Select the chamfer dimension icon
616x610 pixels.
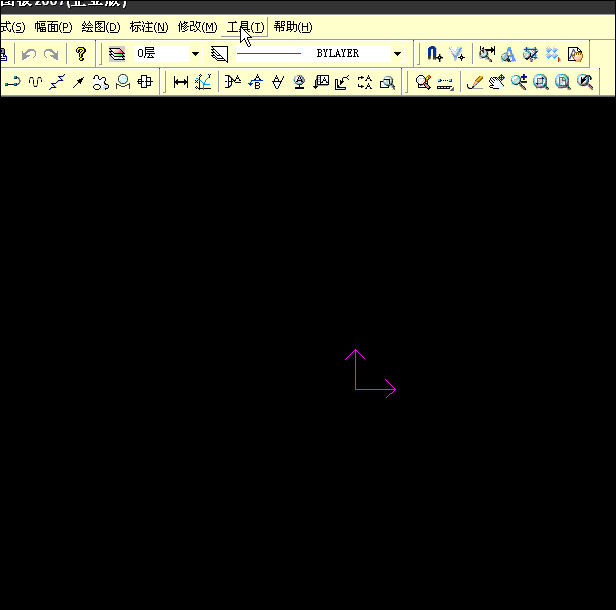[233, 82]
